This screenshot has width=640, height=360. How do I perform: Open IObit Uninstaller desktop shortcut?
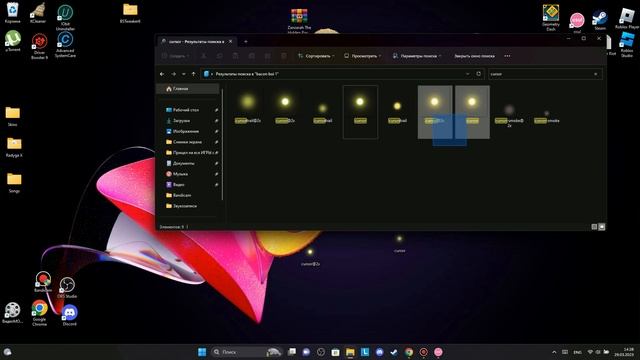tap(65, 17)
